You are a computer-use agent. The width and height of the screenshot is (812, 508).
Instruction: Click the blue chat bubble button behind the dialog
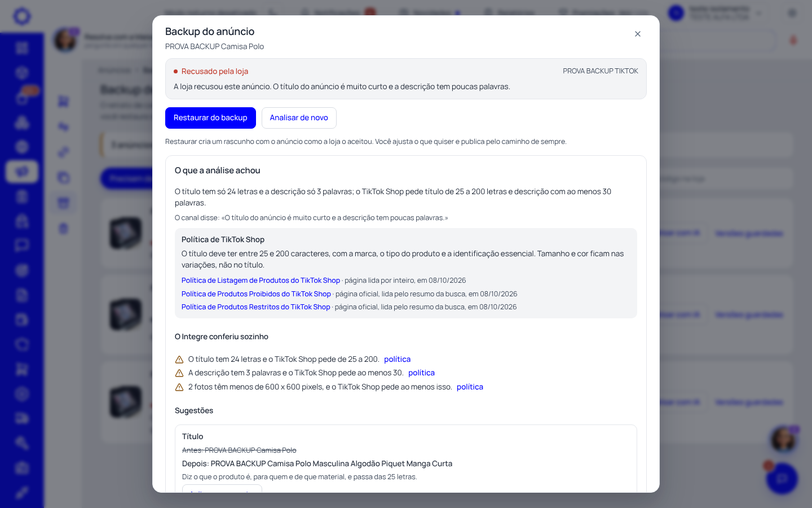[x=782, y=479]
